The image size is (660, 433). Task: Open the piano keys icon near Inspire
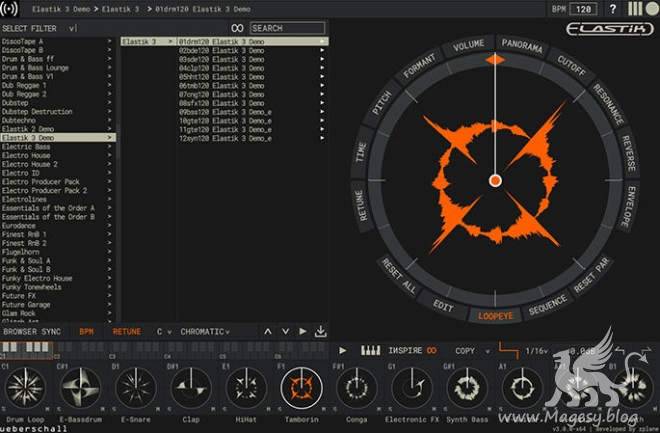pyautogui.click(x=370, y=350)
